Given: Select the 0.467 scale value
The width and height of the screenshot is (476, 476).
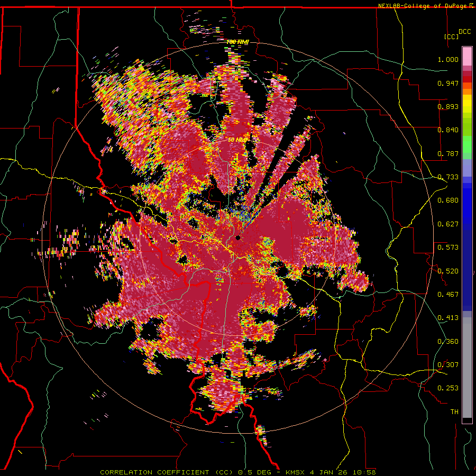Looking at the screenshot, I should click(448, 295).
